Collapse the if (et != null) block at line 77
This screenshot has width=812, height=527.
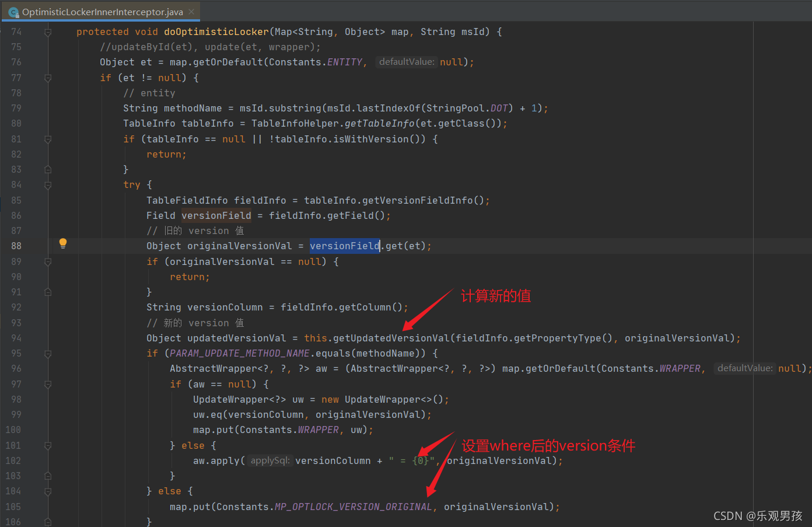48,78
